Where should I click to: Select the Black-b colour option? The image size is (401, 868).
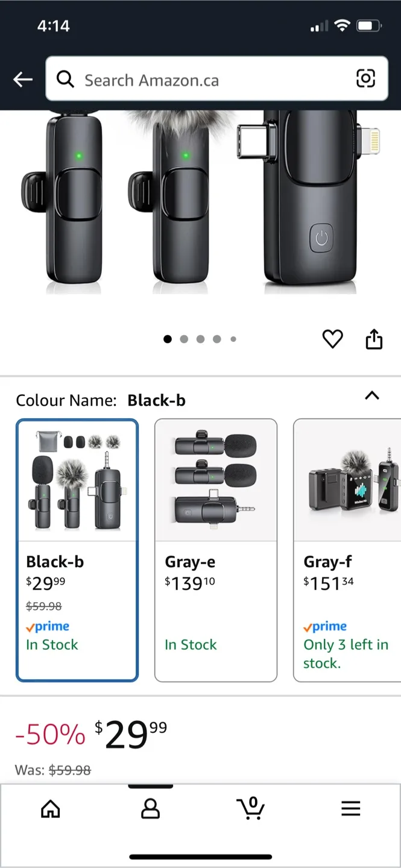coord(77,550)
